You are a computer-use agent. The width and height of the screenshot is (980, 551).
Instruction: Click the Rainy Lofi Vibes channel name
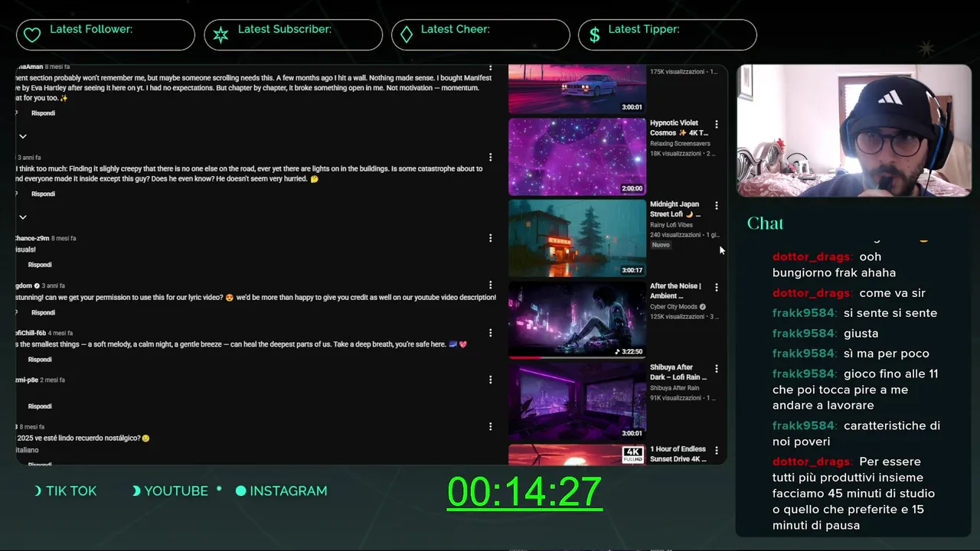point(671,225)
